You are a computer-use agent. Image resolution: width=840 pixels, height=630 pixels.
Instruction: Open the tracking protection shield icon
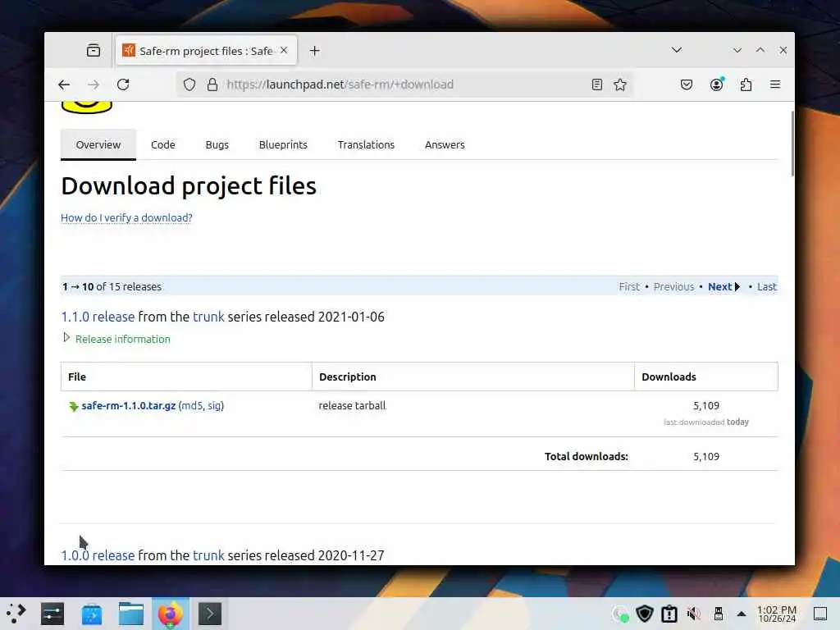(x=189, y=84)
